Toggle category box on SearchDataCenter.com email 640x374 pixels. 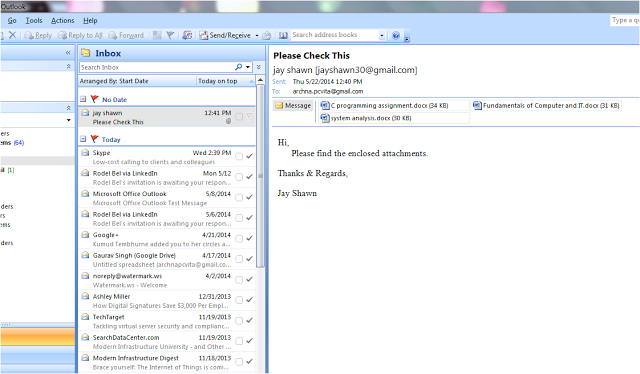tap(239, 341)
